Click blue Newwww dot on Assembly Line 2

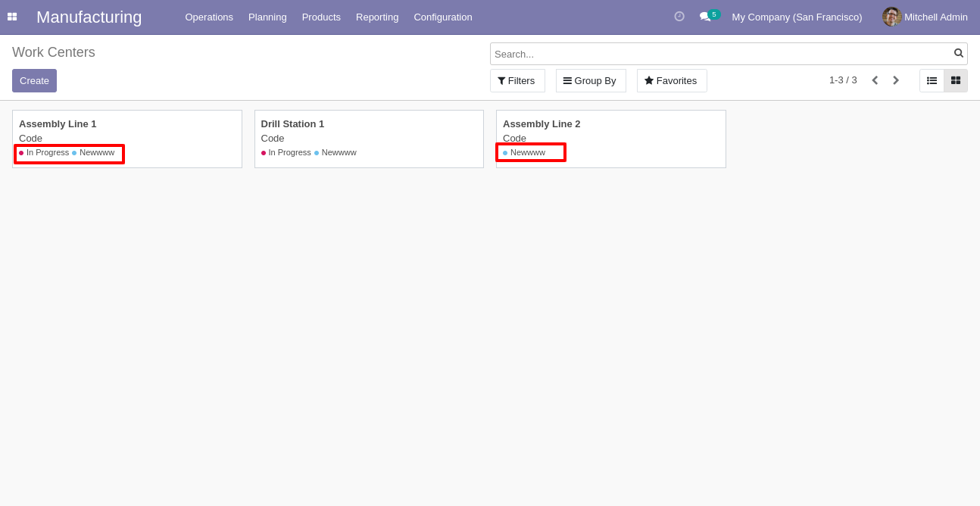[x=505, y=153]
